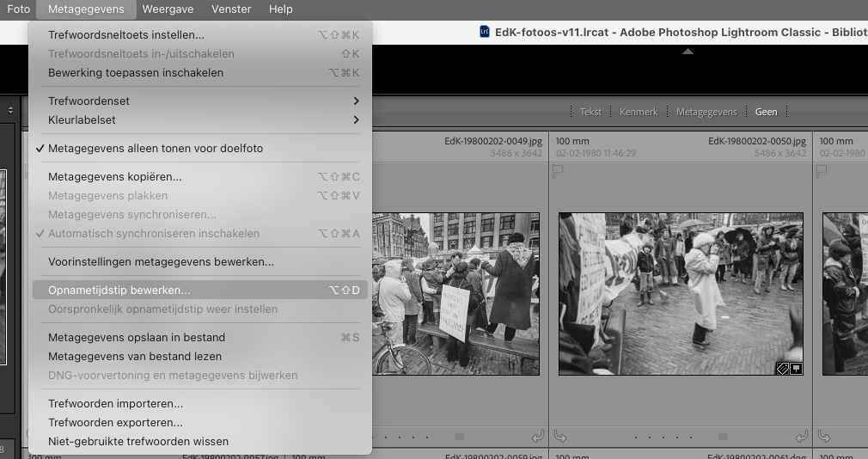Click the Kenmerk filter button

(x=639, y=112)
